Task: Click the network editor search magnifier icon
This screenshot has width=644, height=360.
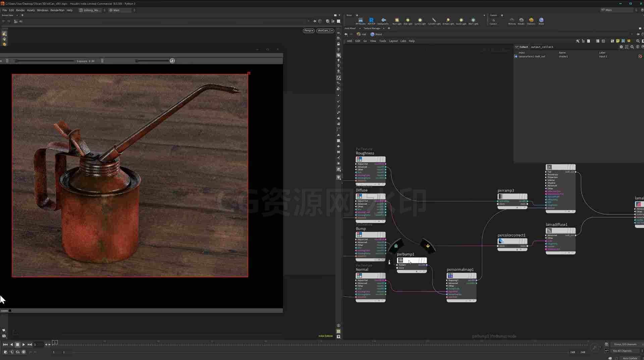Action: point(638,41)
